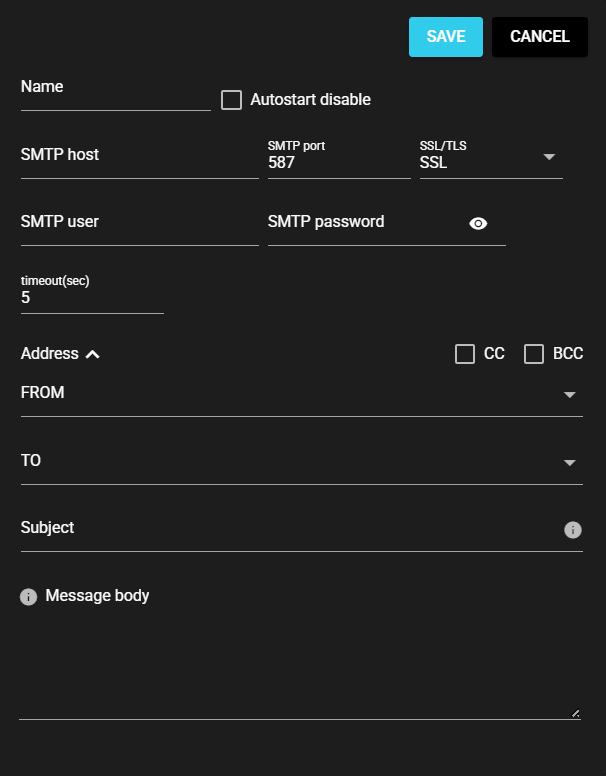Open the SSL/TLS dropdown
This screenshot has width=606, height=776.
pos(548,157)
